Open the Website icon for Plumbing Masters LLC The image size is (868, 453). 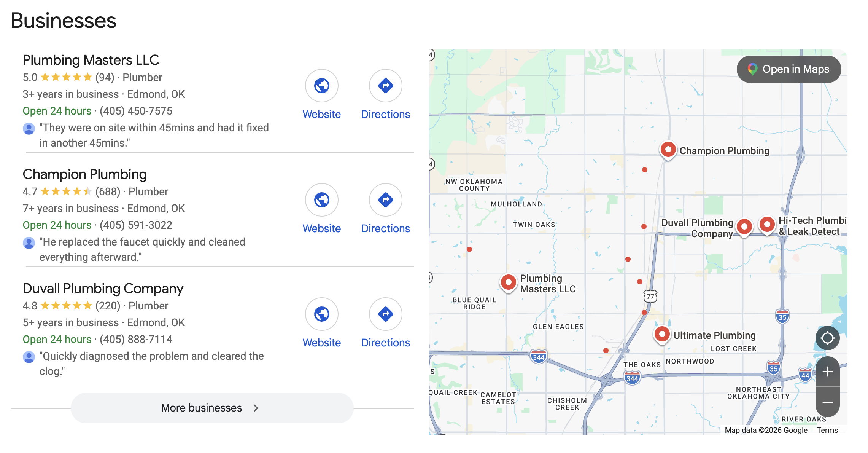(322, 86)
